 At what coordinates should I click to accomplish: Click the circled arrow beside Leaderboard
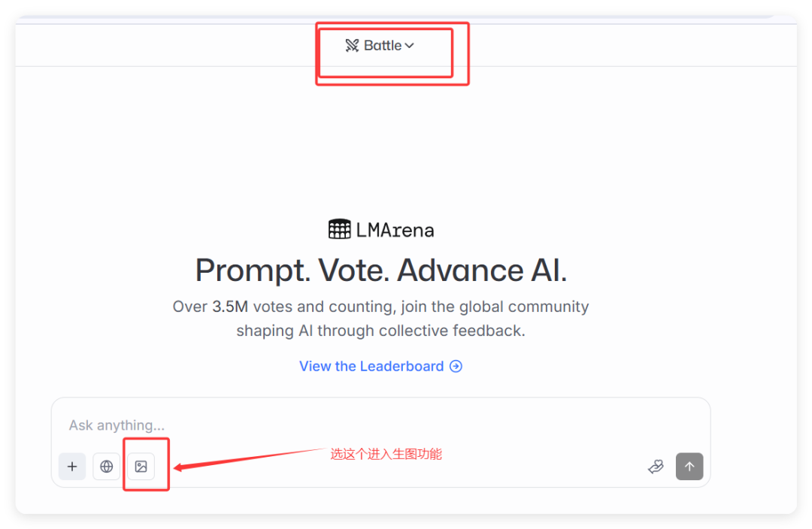[x=456, y=366]
